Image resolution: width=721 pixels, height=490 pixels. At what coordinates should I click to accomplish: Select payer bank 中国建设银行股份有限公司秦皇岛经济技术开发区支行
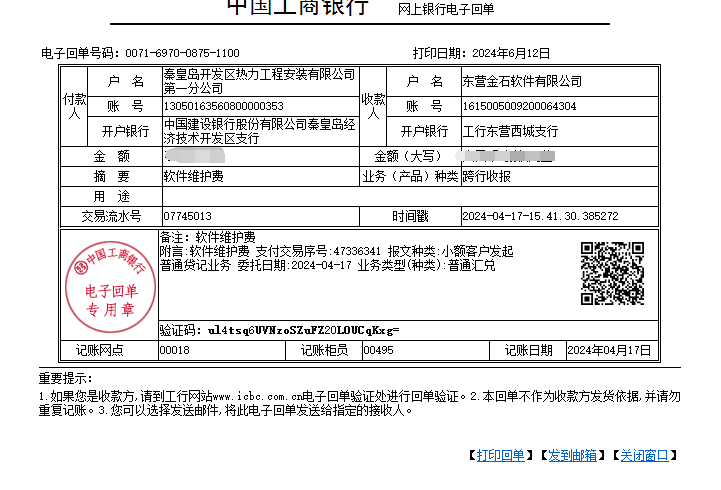coord(259,131)
